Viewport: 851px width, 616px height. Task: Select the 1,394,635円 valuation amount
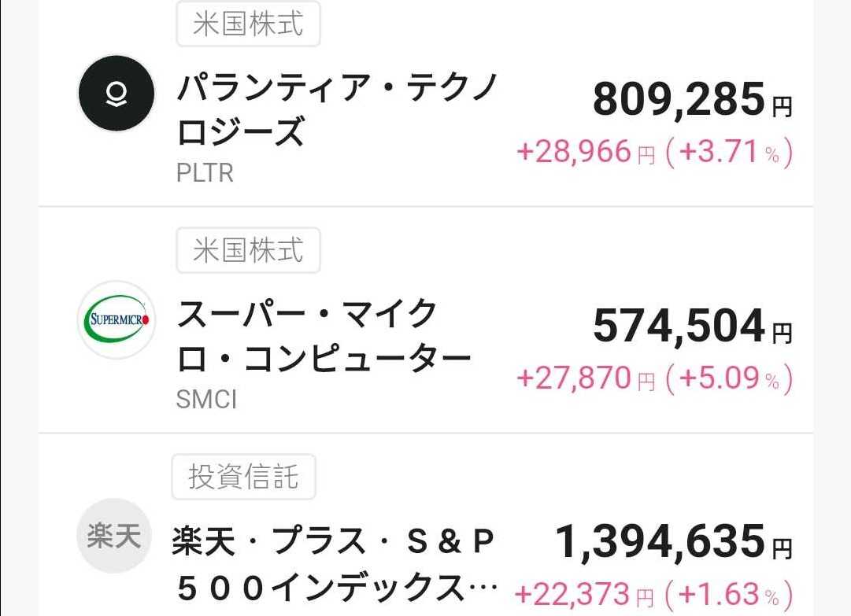[673, 543]
